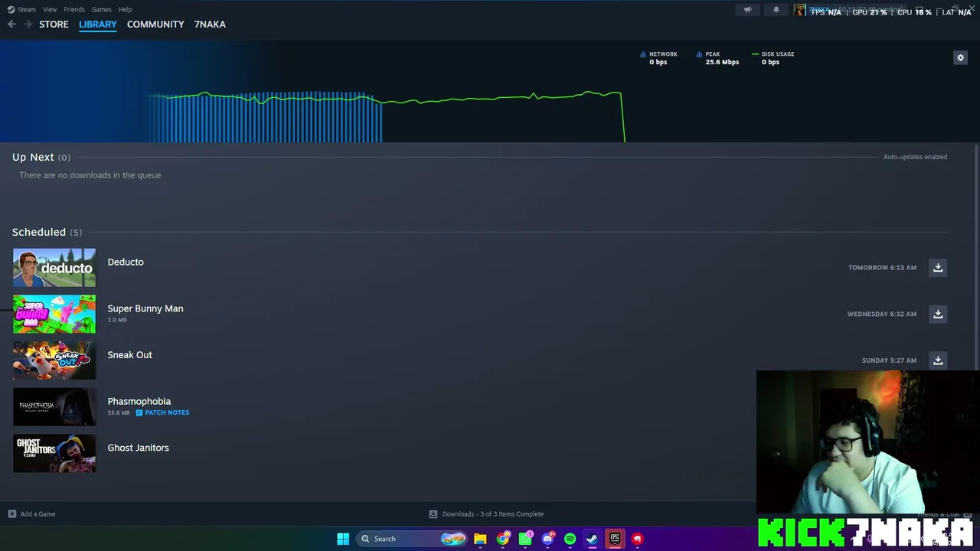Open the View menu
Image resolution: width=980 pixels, height=551 pixels.
tap(50, 9)
